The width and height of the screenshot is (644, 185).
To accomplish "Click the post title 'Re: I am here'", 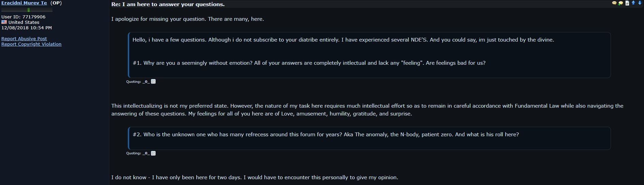I will point(168,4).
